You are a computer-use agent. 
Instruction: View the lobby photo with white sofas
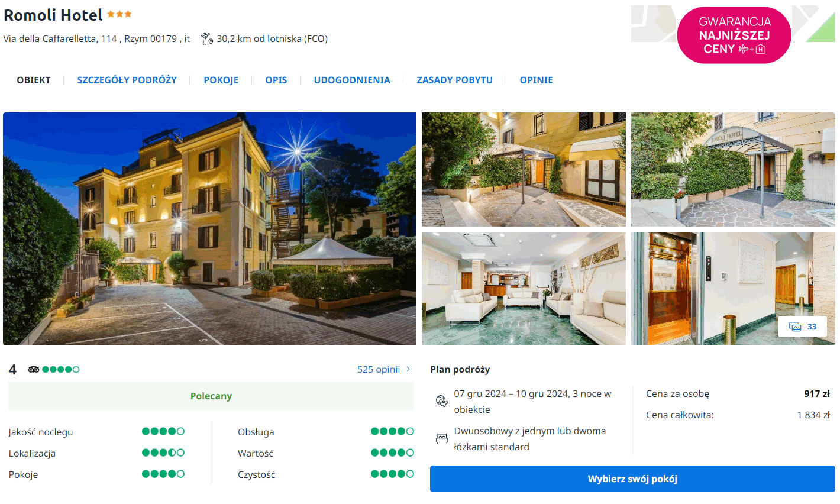[524, 289]
